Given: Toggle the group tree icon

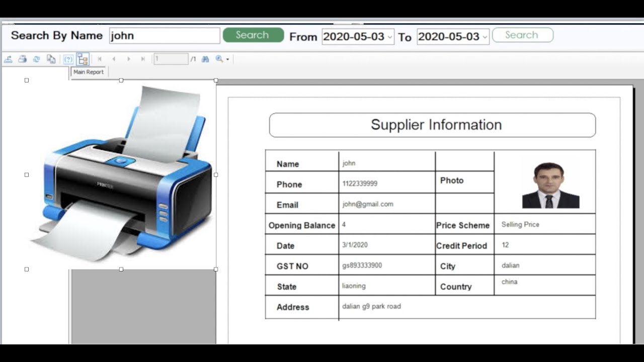Looking at the screenshot, I should pos(83,59).
